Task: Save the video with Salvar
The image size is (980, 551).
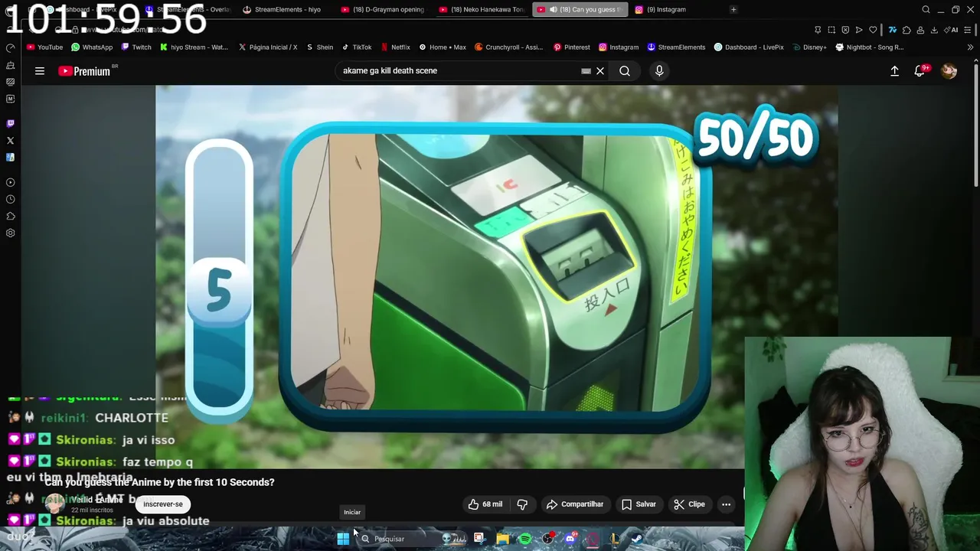Action: coord(639,504)
